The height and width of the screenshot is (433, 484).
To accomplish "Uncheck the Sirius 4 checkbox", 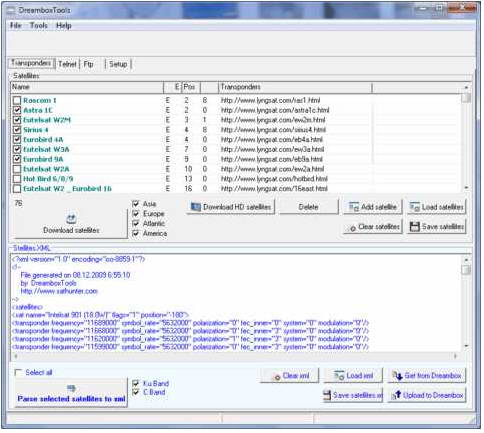I will [x=17, y=130].
